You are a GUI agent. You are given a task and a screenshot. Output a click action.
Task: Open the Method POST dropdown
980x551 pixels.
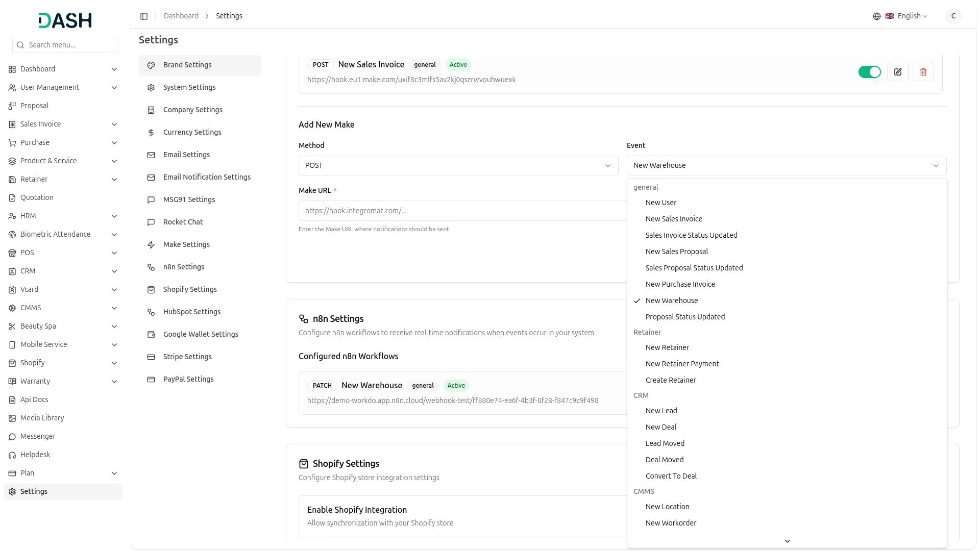click(x=458, y=166)
